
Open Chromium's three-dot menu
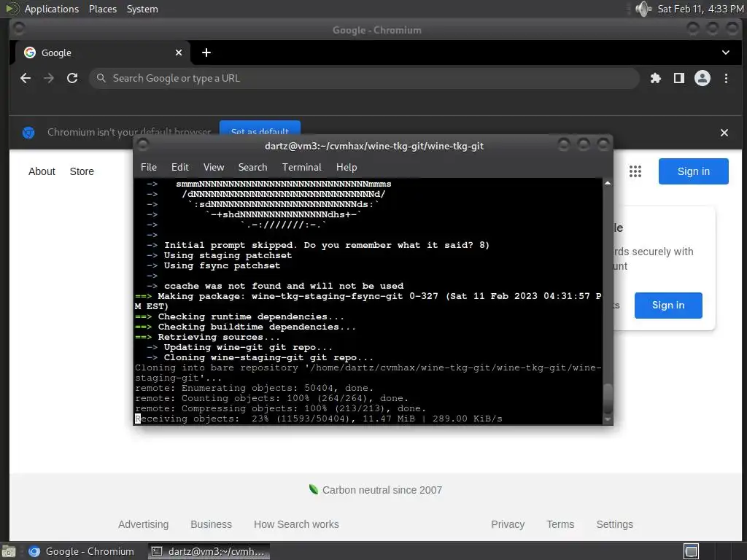[726, 78]
